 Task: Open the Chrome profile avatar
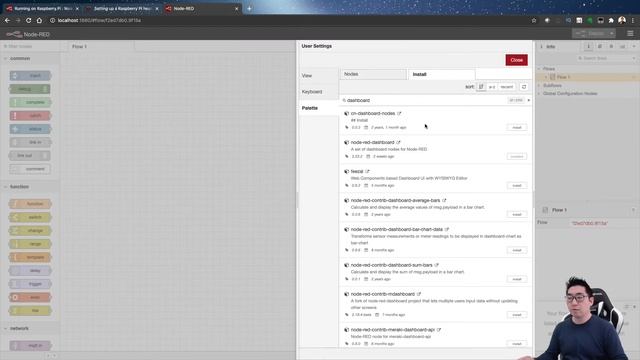pos(622,20)
